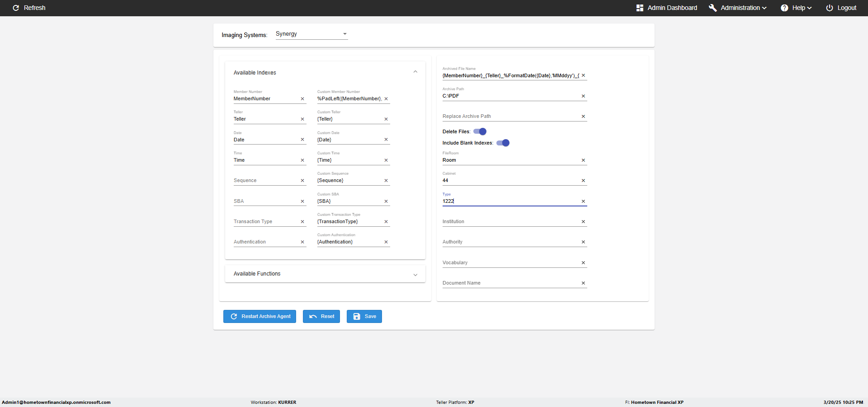
Task: Expand the Available Functions section
Action: click(x=415, y=274)
